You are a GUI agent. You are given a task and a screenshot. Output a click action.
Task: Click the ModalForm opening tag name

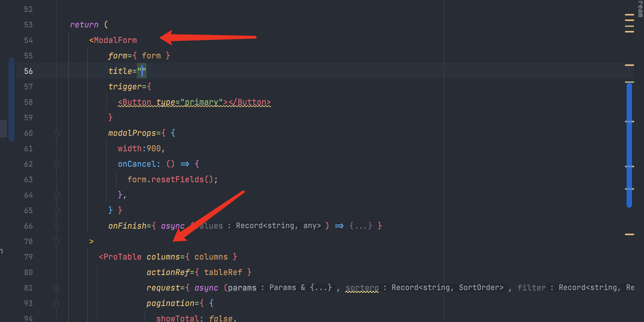pos(115,40)
